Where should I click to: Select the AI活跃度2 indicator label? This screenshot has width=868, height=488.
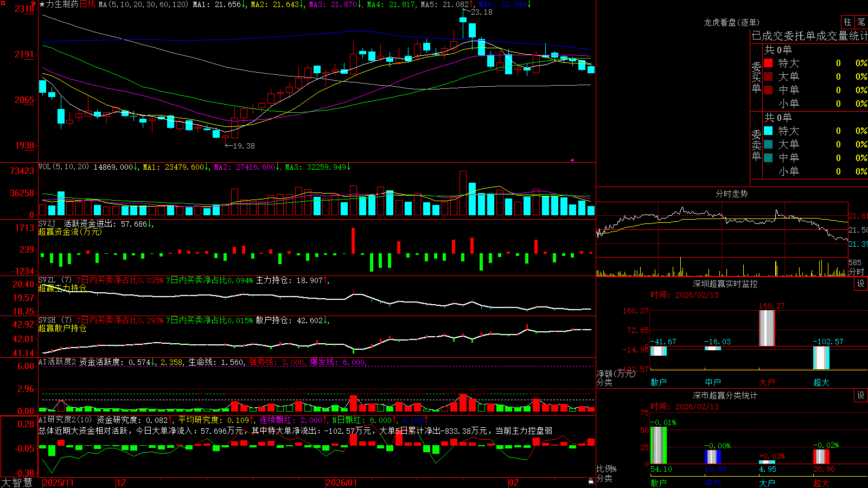[x=58, y=362]
